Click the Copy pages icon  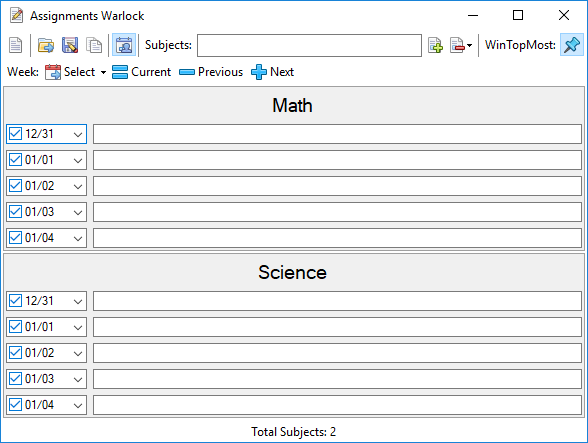tap(94, 45)
